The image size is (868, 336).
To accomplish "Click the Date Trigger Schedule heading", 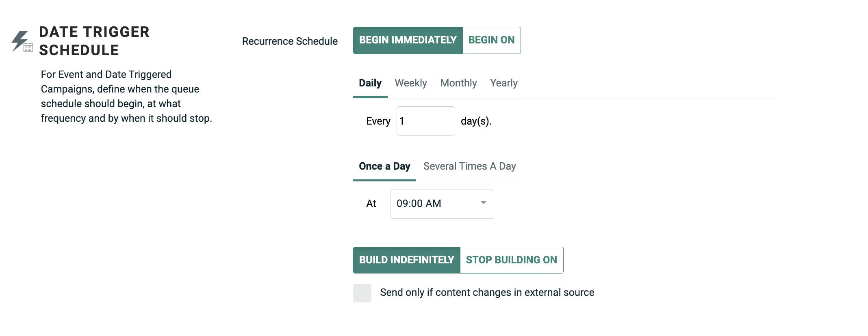I will pos(94,41).
